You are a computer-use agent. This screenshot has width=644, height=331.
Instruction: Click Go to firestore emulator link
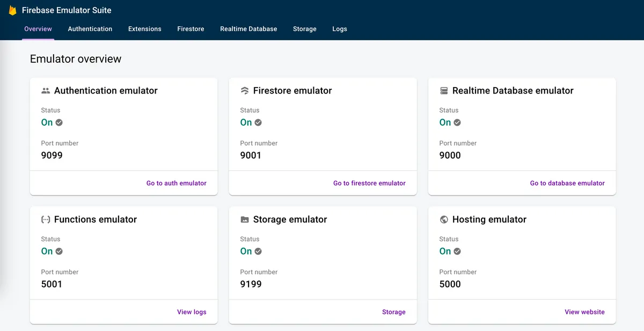(369, 183)
